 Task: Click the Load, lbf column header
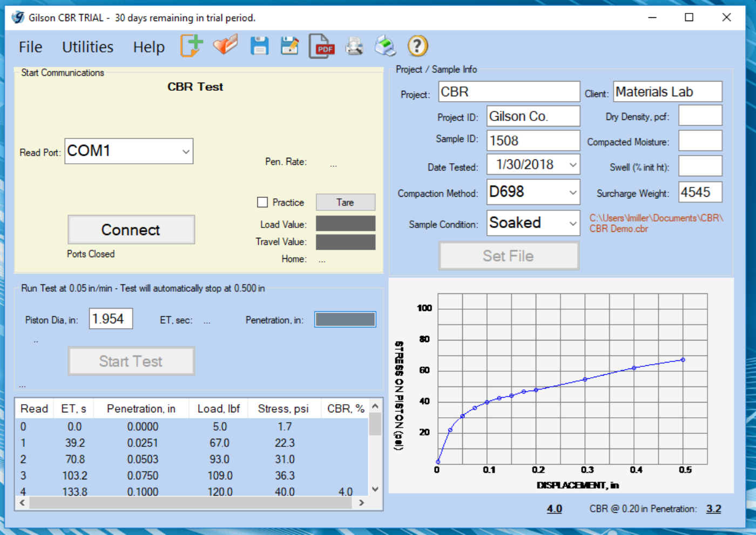tap(218, 409)
